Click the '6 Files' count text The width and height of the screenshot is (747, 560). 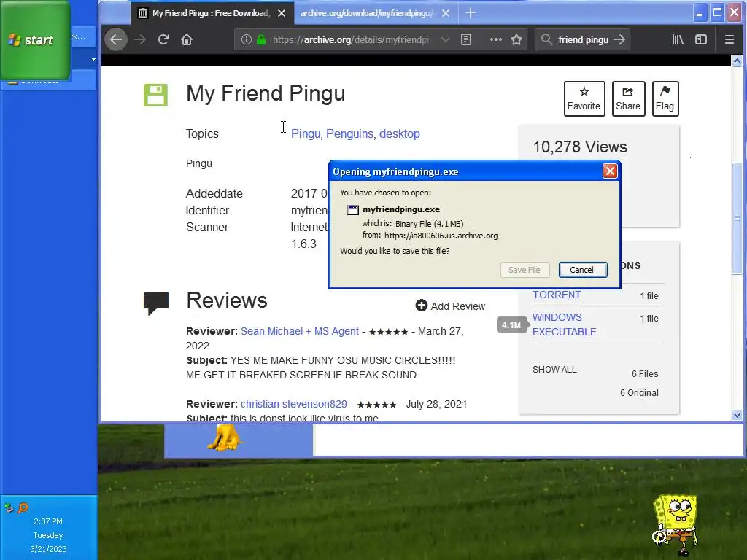[645, 374]
